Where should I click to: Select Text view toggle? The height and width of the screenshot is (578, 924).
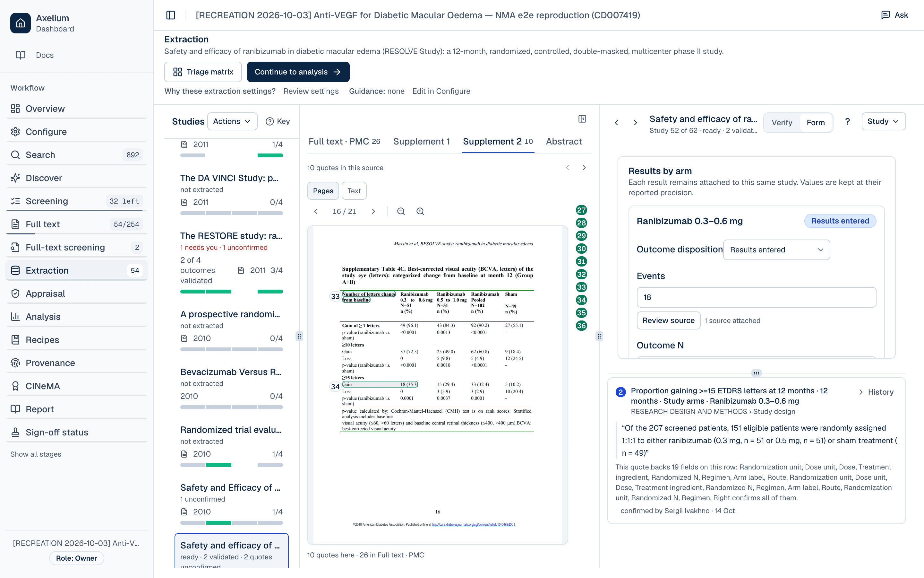click(x=354, y=191)
